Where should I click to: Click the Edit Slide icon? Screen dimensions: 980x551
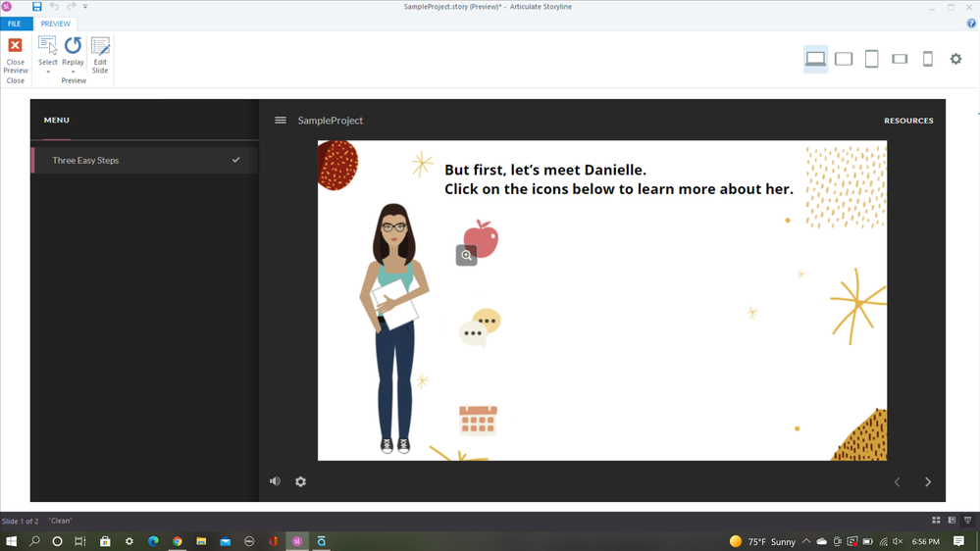point(100,55)
